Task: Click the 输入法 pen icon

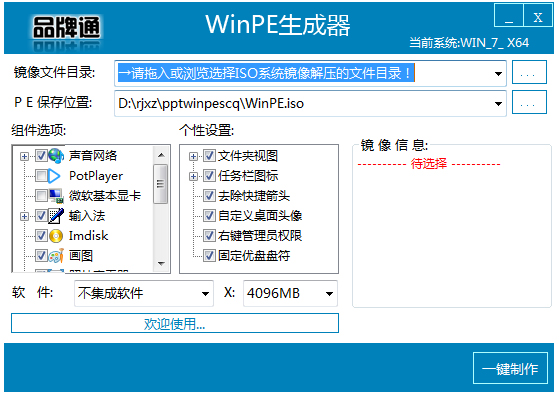Action: tap(56, 216)
